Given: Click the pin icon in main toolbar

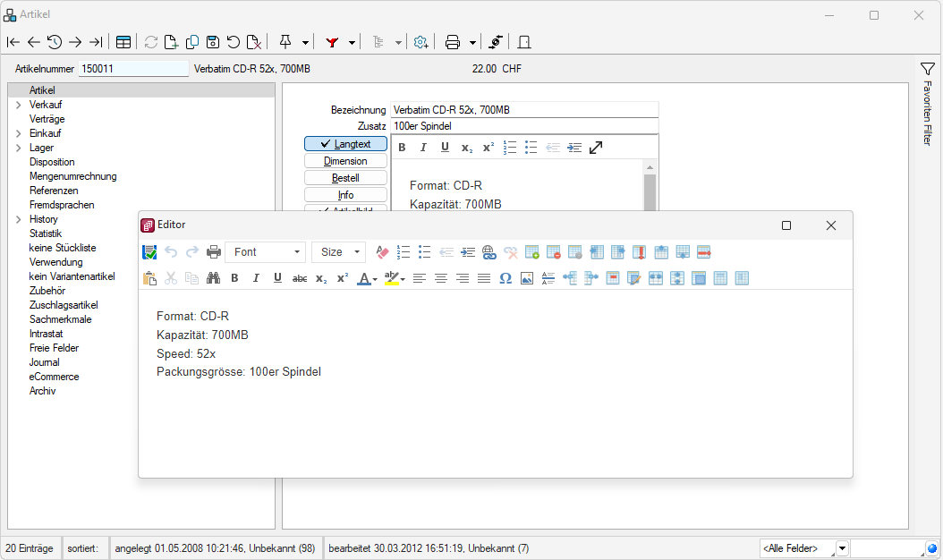Looking at the screenshot, I should click(285, 42).
